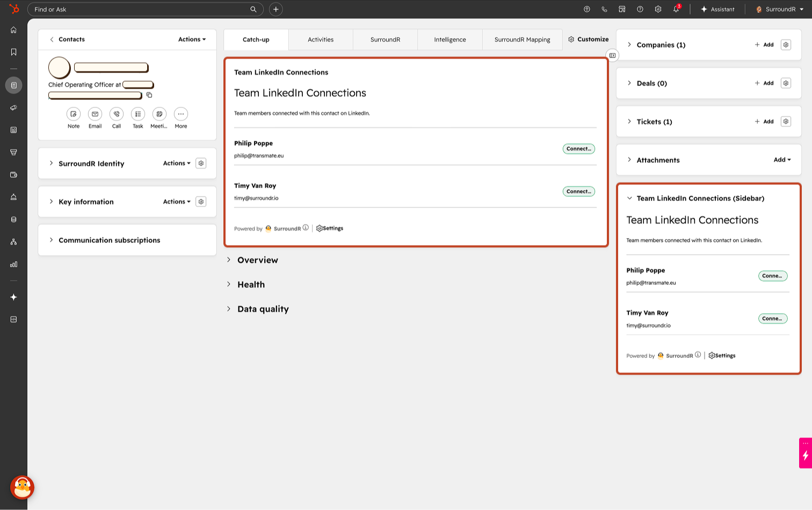Open Bookmarks in the left navigation
Image resolution: width=812 pixels, height=510 pixels.
click(x=13, y=52)
